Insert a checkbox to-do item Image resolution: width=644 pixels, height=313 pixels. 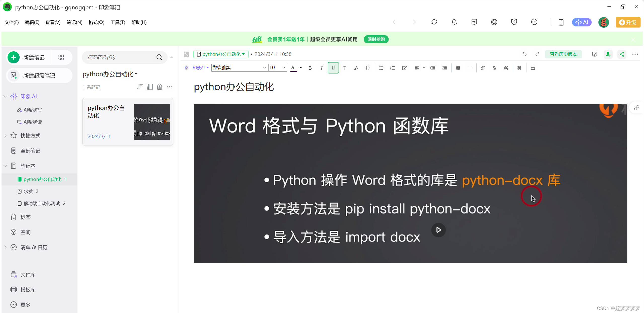coord(404,68)
